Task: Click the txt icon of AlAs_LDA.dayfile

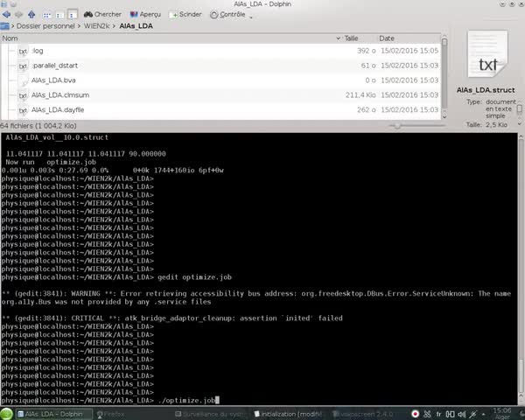Action: tap(23, 110)
